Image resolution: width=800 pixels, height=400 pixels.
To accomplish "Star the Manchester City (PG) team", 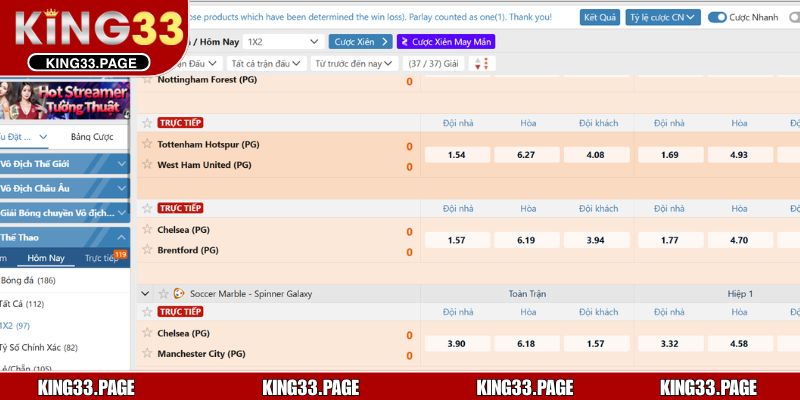I will pos(147,353).
